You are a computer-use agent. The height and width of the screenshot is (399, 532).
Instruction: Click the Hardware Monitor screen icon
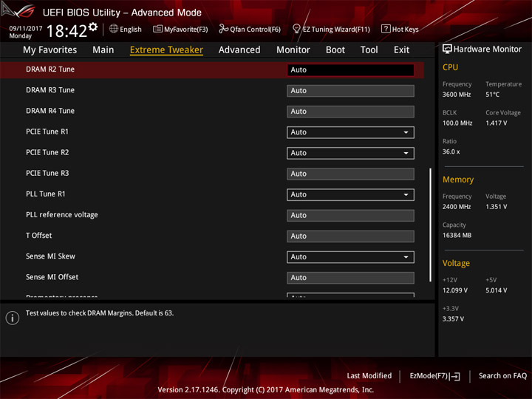coord(447,50)
